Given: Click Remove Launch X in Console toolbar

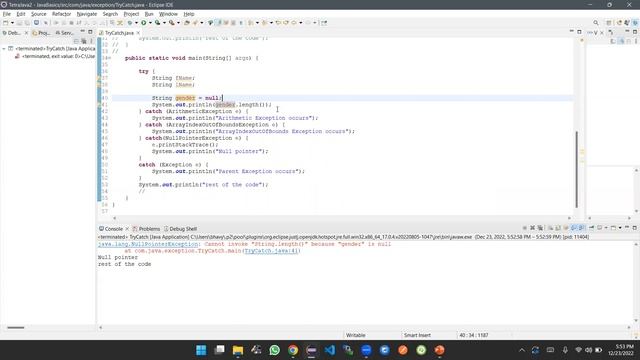Looking at the screenshot, I should [x=532, y=228].
